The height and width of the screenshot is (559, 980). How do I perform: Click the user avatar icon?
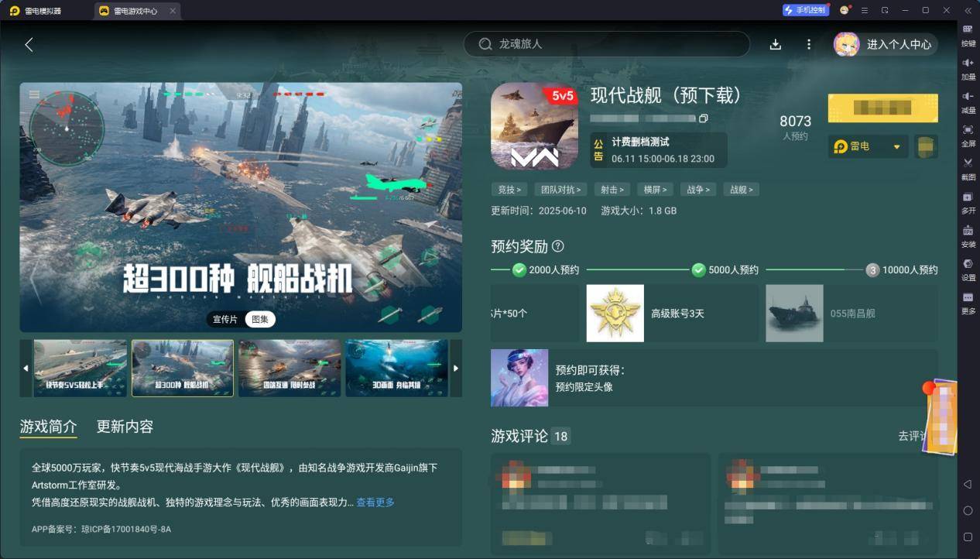tap(846, 44)
